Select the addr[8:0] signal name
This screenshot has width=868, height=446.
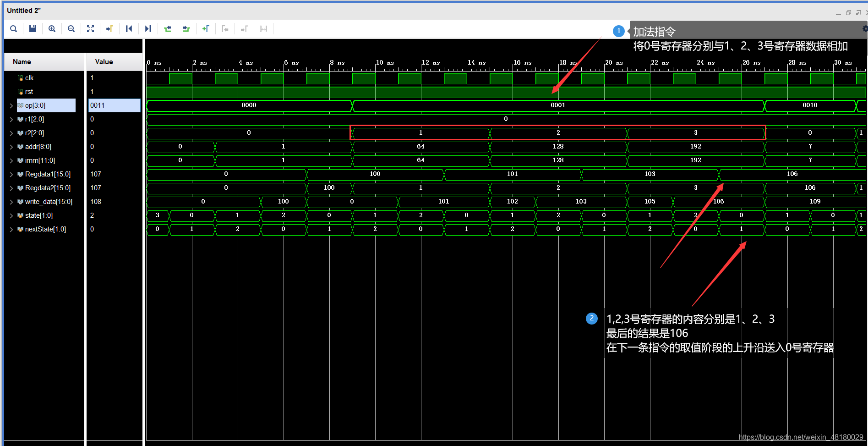[x=38, y=147]
